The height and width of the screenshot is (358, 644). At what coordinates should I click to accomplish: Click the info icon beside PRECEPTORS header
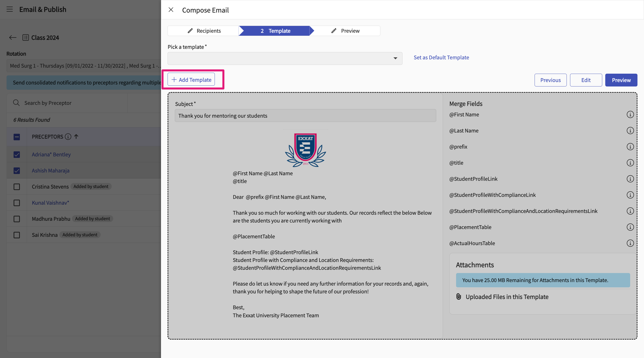coord(68,137)
